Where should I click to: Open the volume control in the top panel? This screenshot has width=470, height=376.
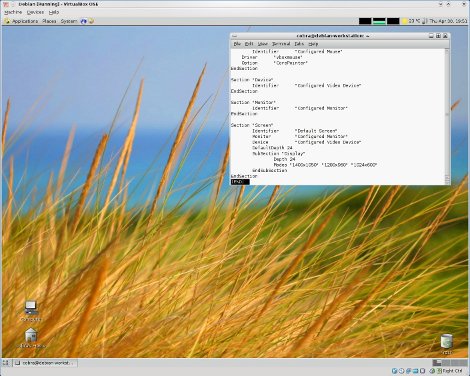[424, 21]
